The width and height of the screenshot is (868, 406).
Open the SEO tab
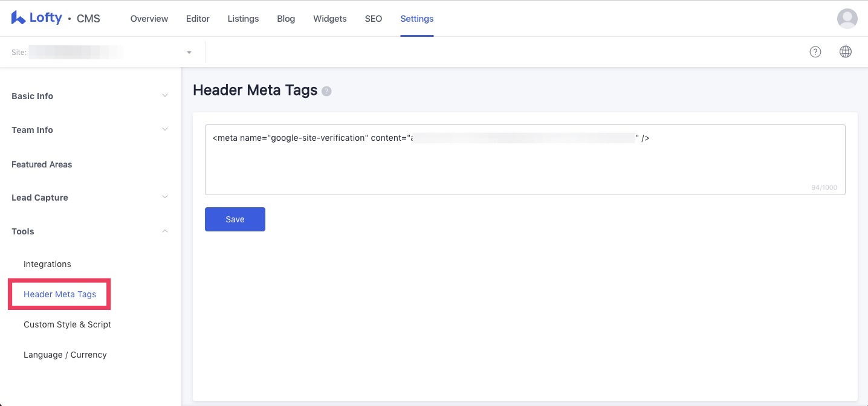pyautogui.click(x=374, y=19)
